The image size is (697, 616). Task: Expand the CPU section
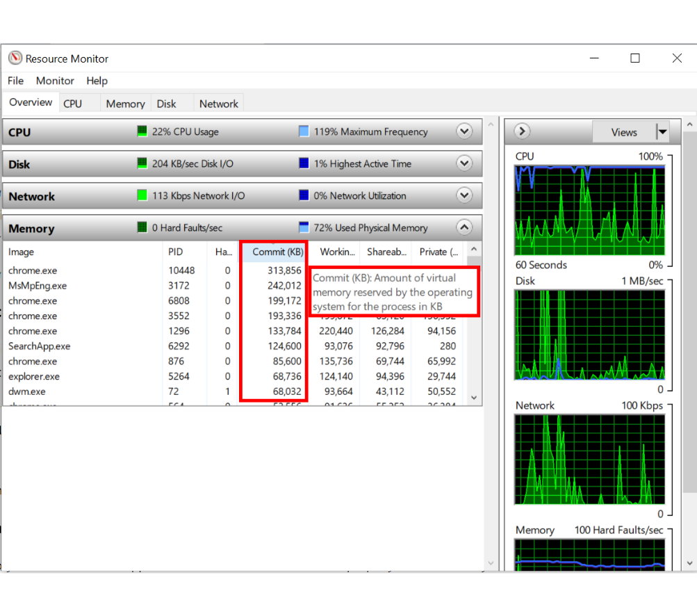464,131
